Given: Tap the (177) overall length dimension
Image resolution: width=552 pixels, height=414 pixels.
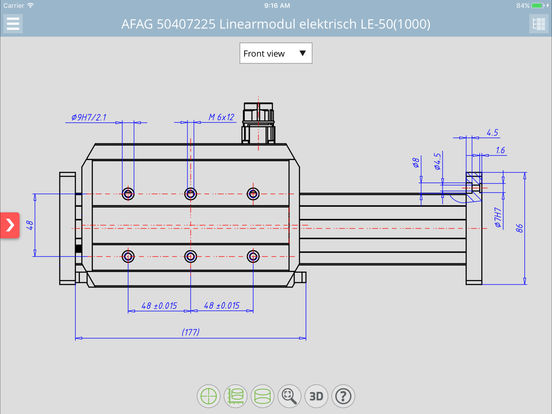Looking at the screenshot, I should click(x=190, y=332).
